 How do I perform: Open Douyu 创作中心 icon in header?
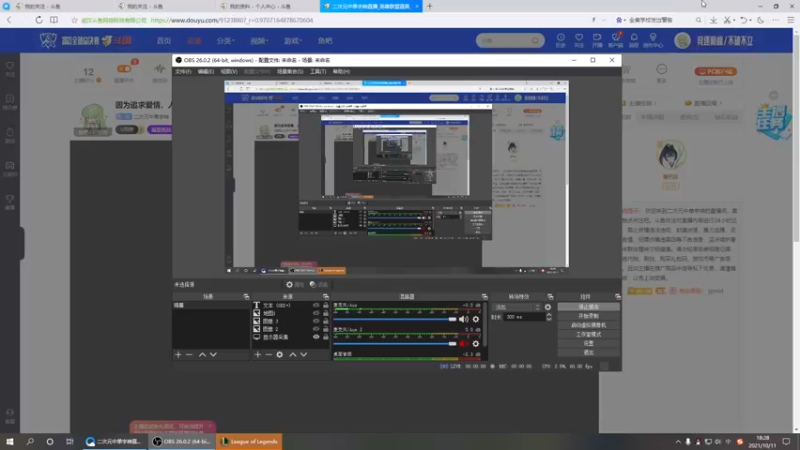click(x=653, y=40)
